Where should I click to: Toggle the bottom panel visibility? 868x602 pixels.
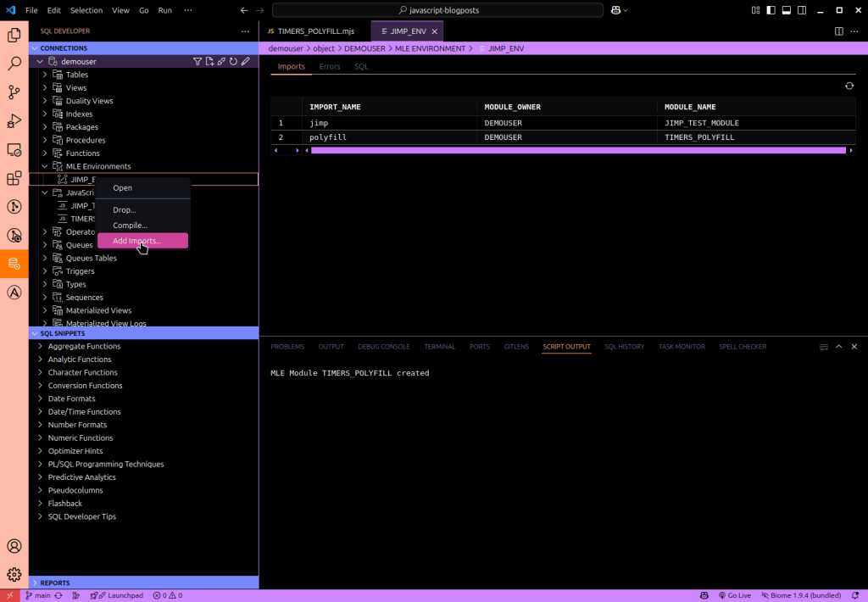click(x=787, y=10)
